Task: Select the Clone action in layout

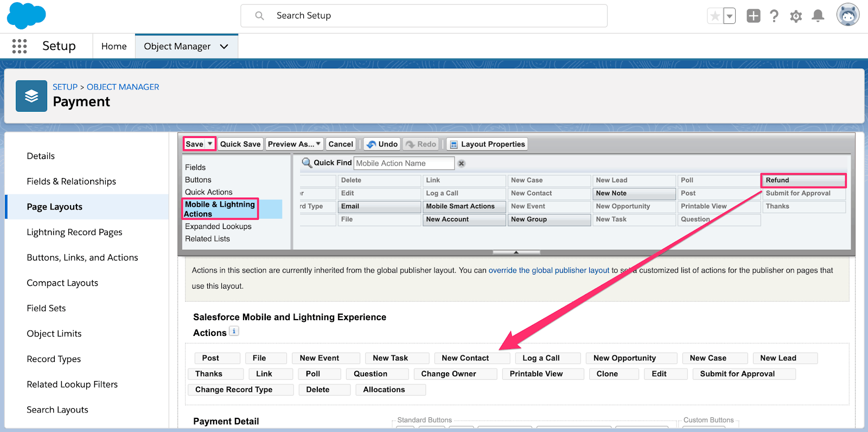Action: [614, 374]
